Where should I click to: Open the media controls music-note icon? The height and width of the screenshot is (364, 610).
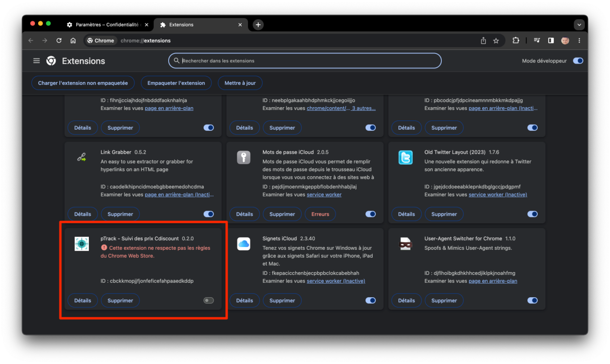(537, 40)
